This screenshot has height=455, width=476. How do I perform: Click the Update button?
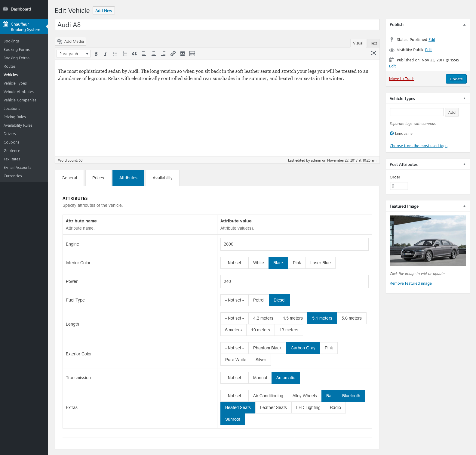(456, 79)
